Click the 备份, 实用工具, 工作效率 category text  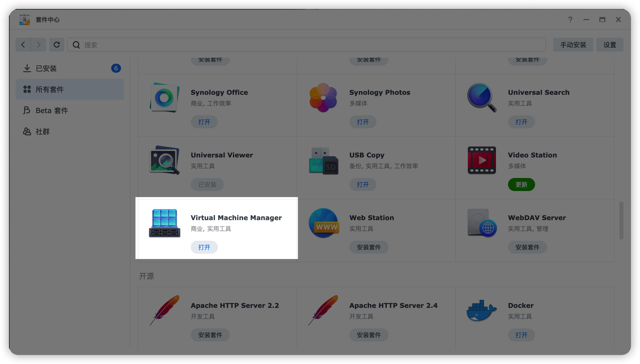384,166
